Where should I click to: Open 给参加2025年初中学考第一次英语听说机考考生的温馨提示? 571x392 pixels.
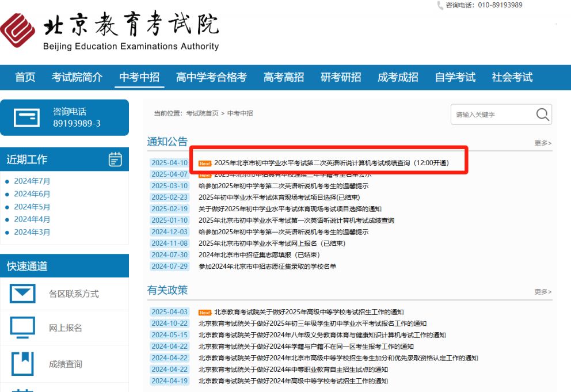pos(283,232)
